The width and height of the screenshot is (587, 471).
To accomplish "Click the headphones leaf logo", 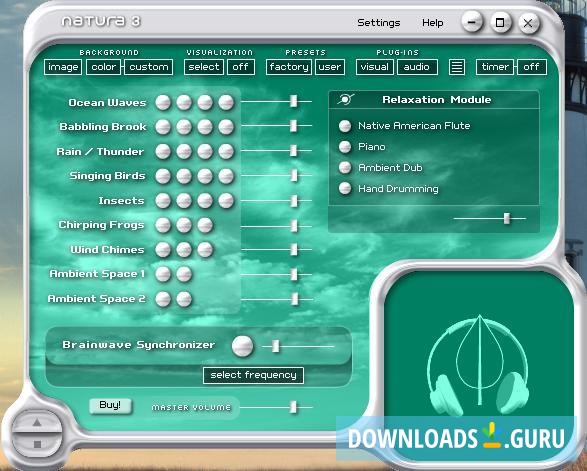I will 479,366.
